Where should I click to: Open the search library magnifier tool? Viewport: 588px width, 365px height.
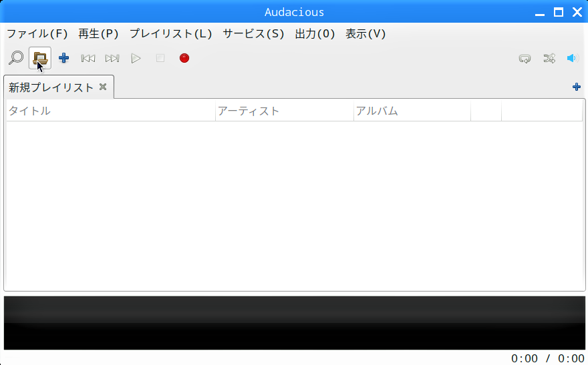16,58
